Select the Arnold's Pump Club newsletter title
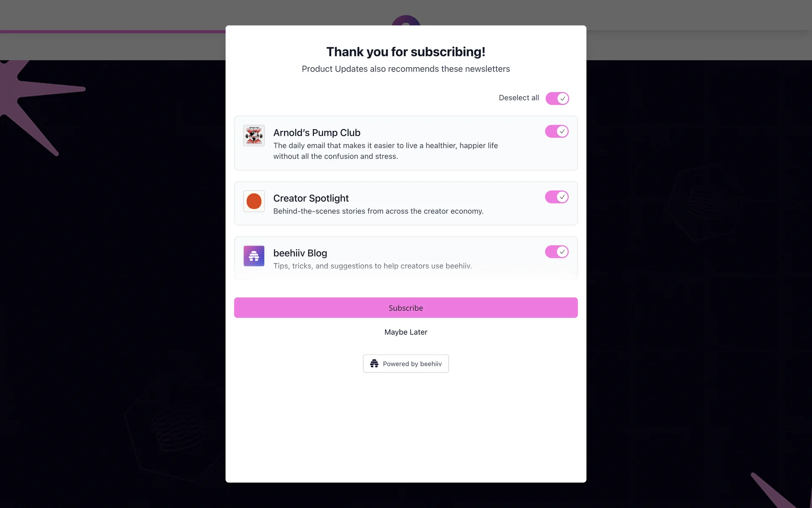This screenshot has width=812, height=508. [x=317, y=133]
